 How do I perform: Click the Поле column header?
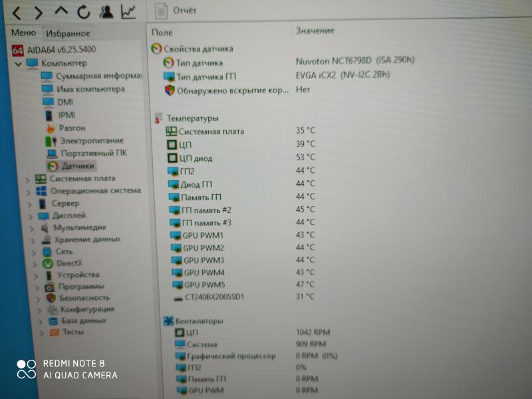[x=162, y=32]
